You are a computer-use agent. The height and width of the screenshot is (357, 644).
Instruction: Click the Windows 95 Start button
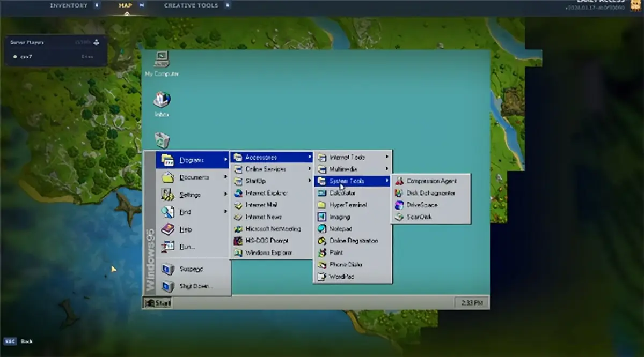157,303
